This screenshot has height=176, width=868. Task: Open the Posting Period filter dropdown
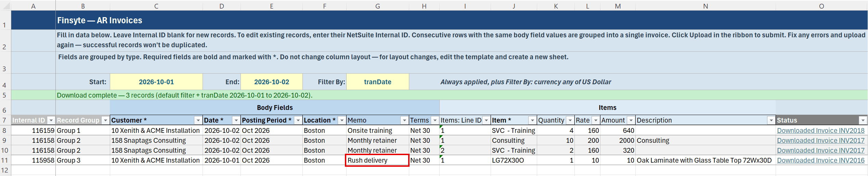tap(298, 120)
